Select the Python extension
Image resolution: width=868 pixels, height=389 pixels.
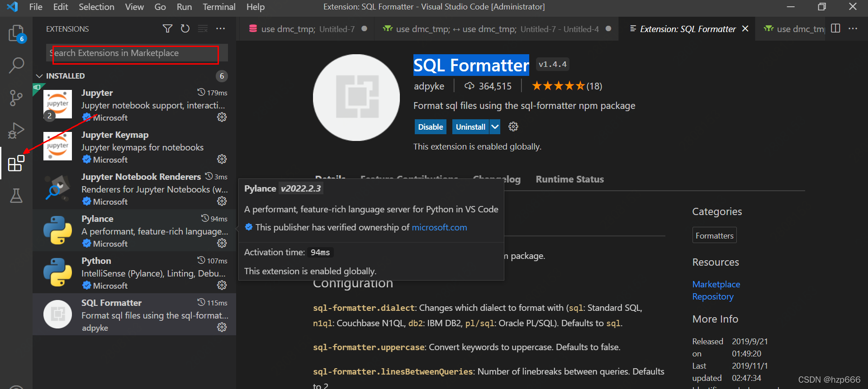point(134,272)
